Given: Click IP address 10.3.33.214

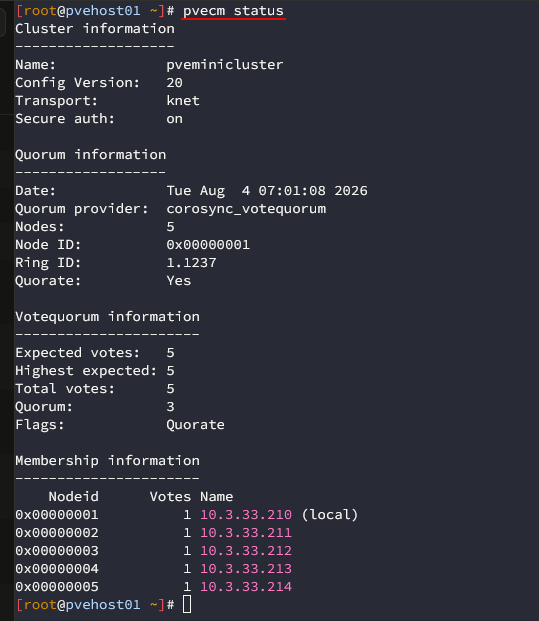Looking at the screenshot, I should [246, 587].
